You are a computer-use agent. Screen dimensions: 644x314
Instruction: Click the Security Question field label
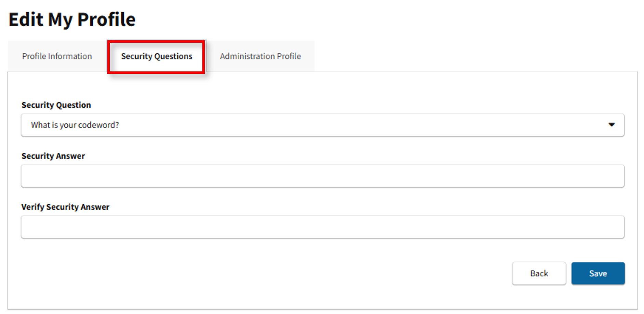coord(56,105)
